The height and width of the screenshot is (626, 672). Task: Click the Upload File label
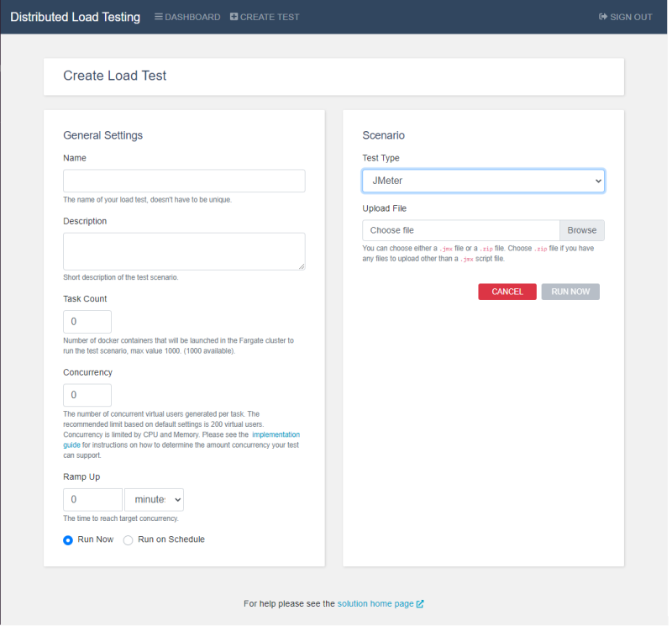tap(385, 209)
